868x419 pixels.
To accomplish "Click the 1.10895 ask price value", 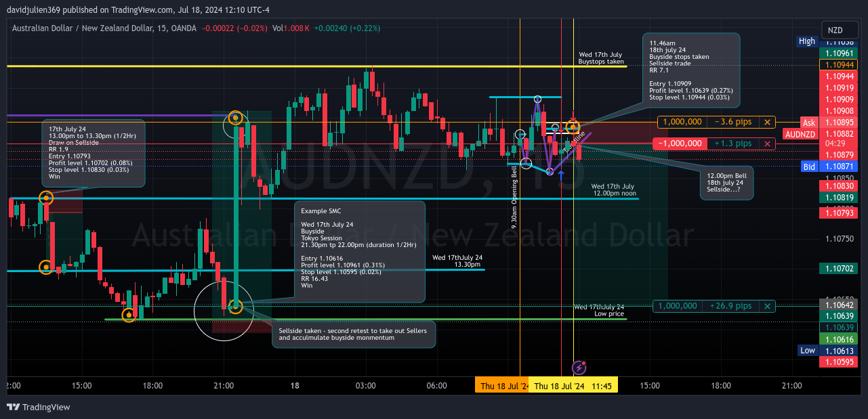I will point(840,123).
